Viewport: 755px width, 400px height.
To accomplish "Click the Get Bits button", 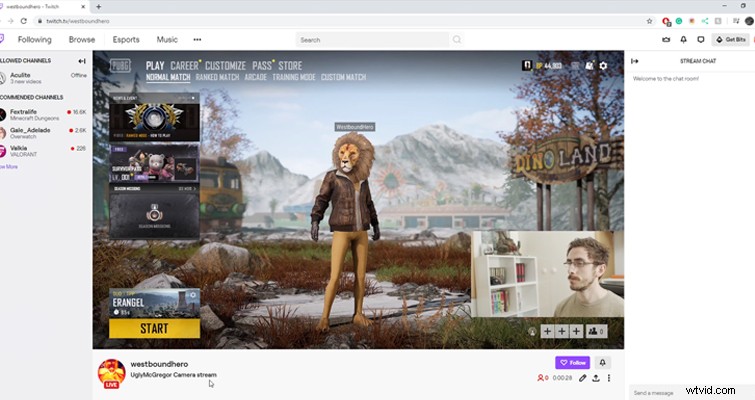I will [x=731, y=39].
